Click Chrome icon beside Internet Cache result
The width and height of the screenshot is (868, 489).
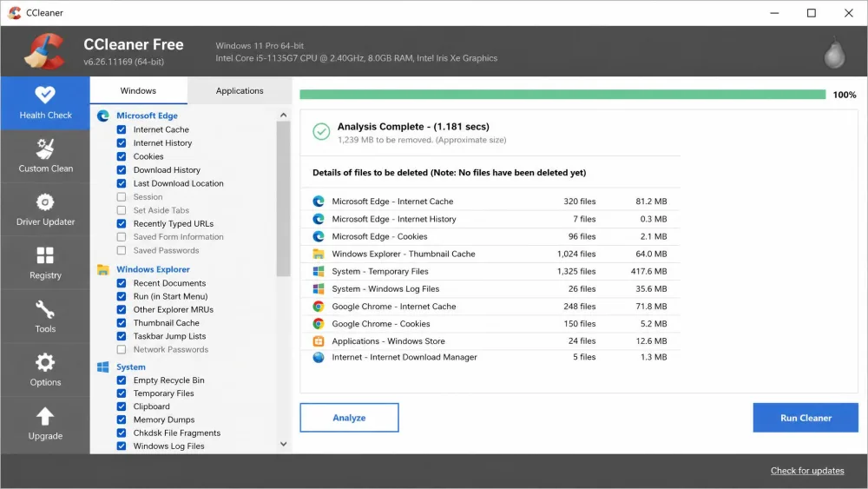[x=319, y=307]
